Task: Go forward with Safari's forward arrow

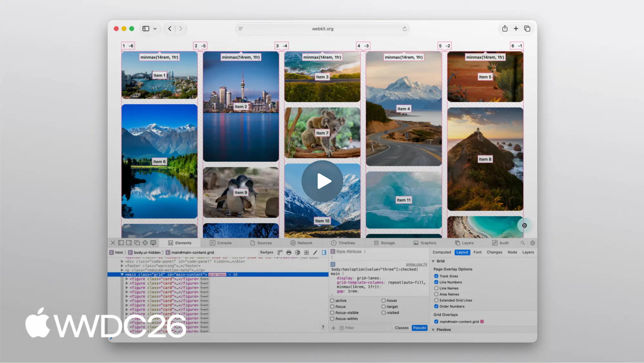Action: [181, 29]
